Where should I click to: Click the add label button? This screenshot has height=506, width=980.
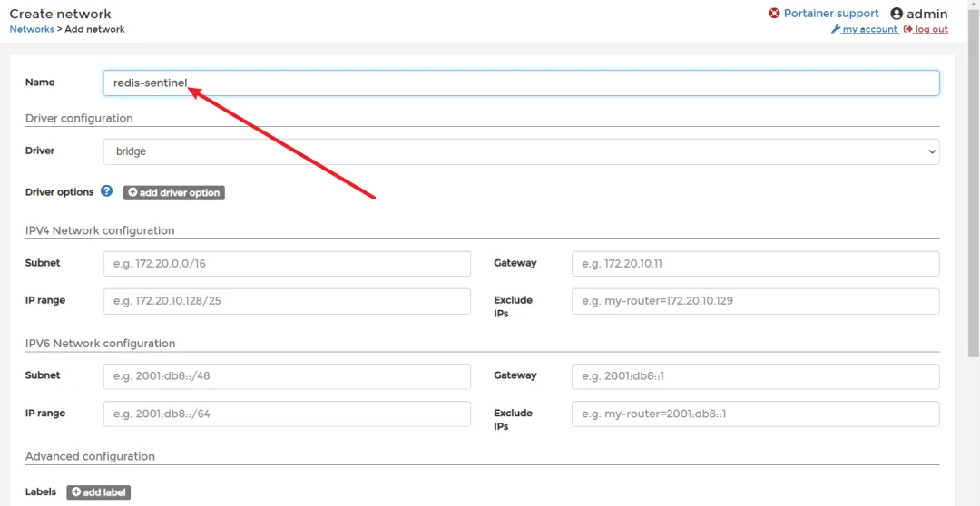(x=99, y=492)
